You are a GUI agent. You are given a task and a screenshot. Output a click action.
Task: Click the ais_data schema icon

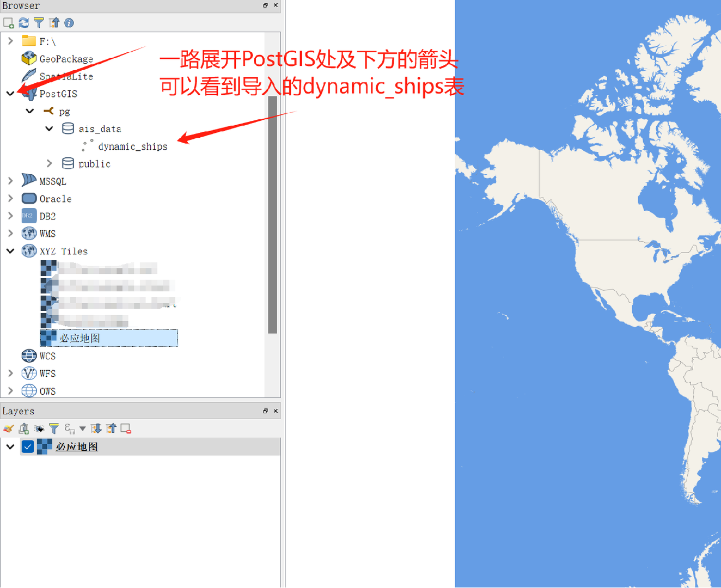(68, 128)
